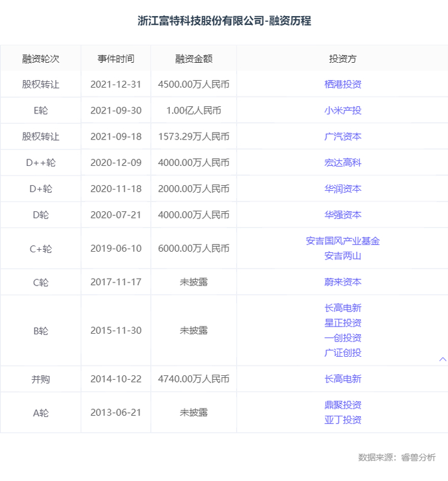Open investor link 蔚来资本
The width and height of the screenshot is (448, 481).
[342, 282]
